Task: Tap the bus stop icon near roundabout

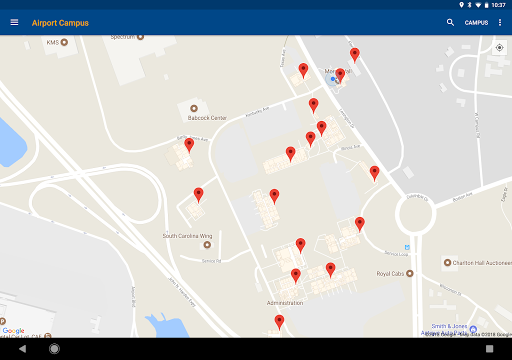Action: point(407,247)
